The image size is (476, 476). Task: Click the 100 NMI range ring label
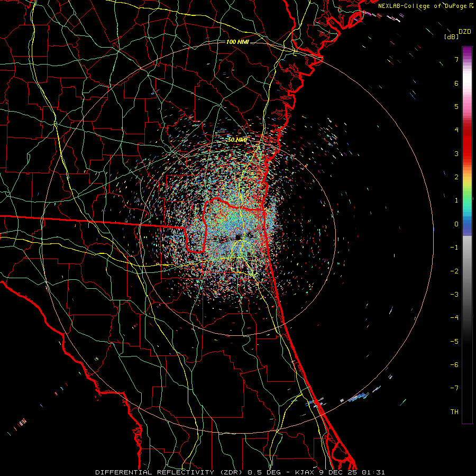(x=237, y=42)
